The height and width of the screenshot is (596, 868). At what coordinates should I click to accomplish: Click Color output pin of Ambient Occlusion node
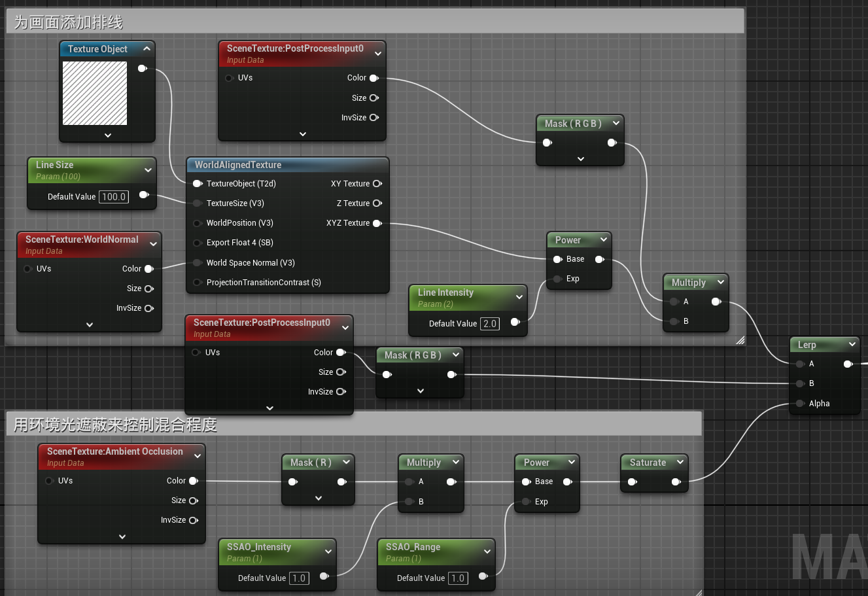pyautogui.click(x=194, y=481)
